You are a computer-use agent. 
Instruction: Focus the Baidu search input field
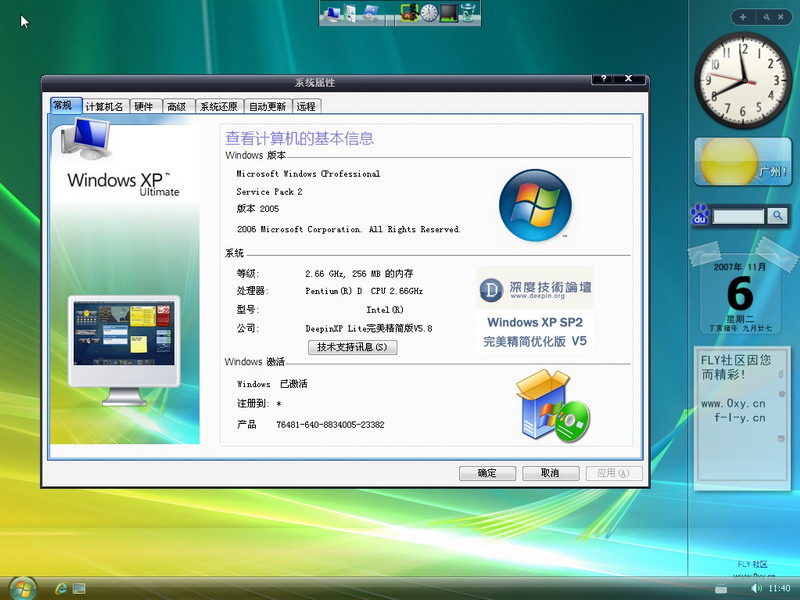pyautogui.click(x=738, y=216)
